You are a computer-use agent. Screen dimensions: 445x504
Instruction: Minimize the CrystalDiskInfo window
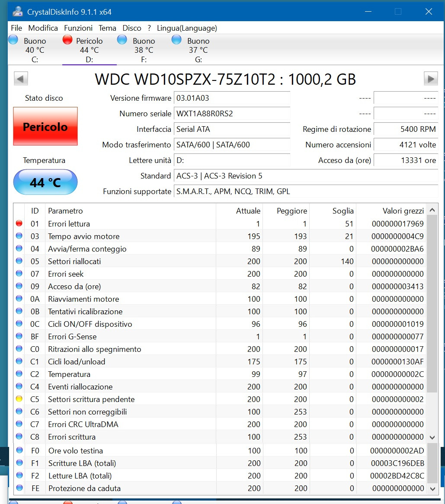368,12
